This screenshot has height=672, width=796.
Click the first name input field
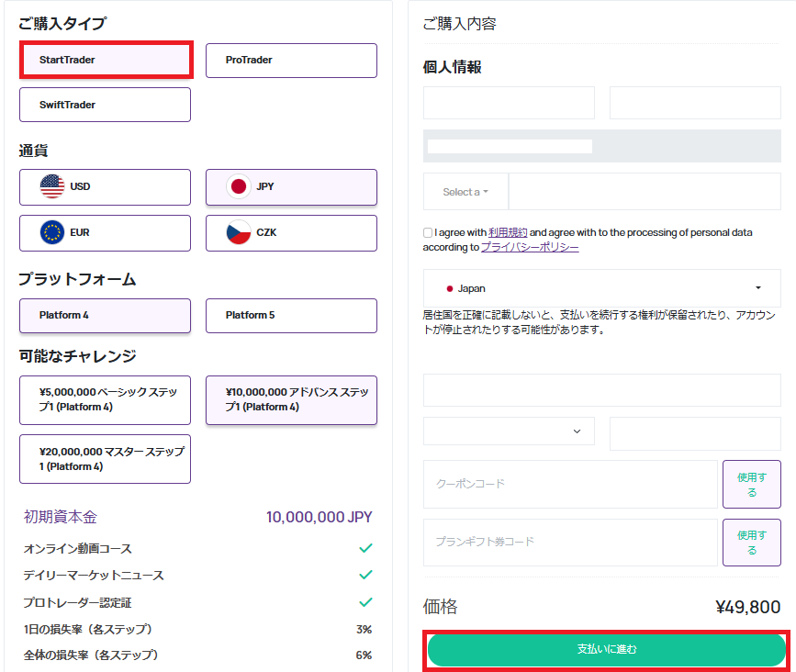(x=509, y=103)
